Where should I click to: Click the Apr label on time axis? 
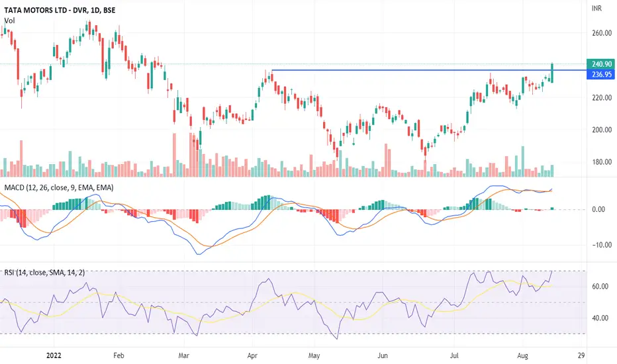pos(252,356)
